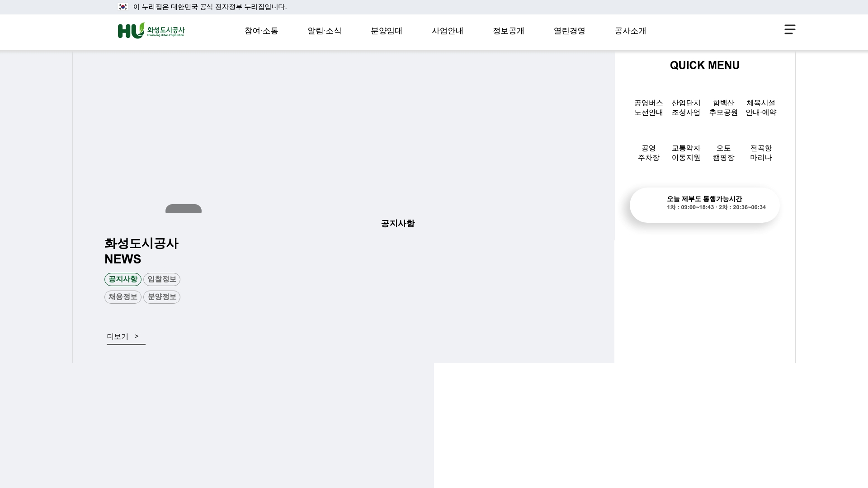Open 체육시설 안내·예약 quick menu
This screenshot has height=488, width=868.
[x=761, y=108]
